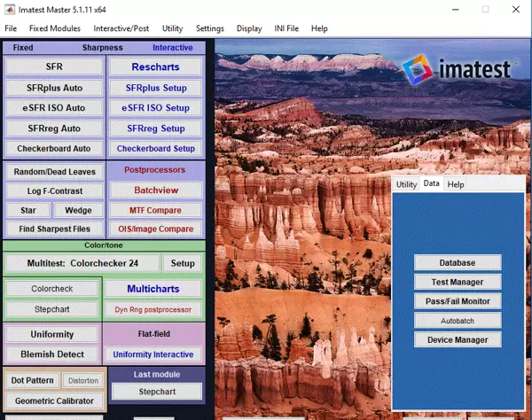Open the Interactive/Post menu
532x420 pixels.
[x=122, y=28]
